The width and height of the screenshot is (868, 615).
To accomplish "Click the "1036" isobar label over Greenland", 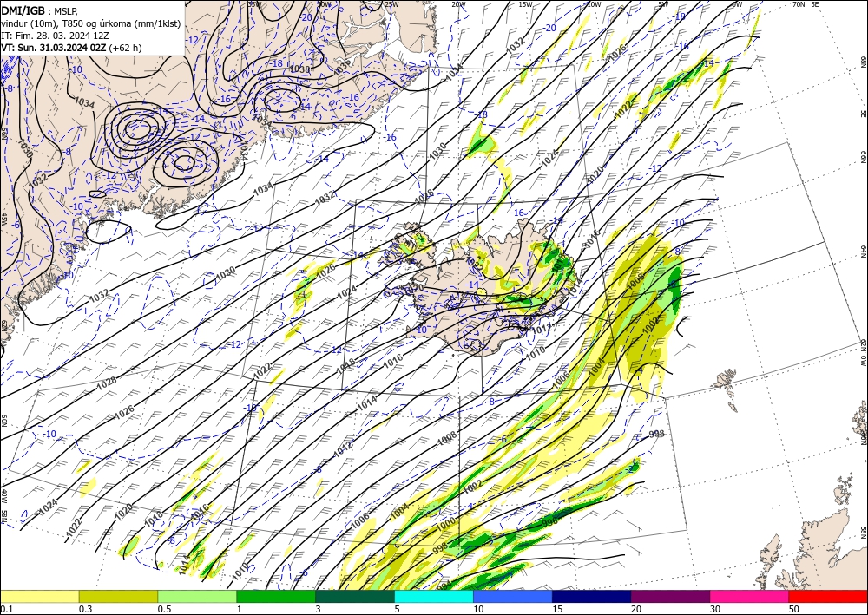I will tap(343, 65).
